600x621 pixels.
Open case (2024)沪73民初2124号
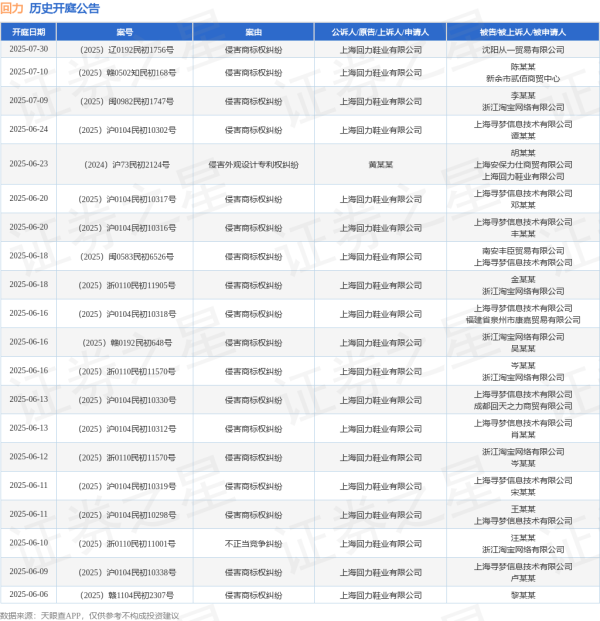(x=125, y=164)
